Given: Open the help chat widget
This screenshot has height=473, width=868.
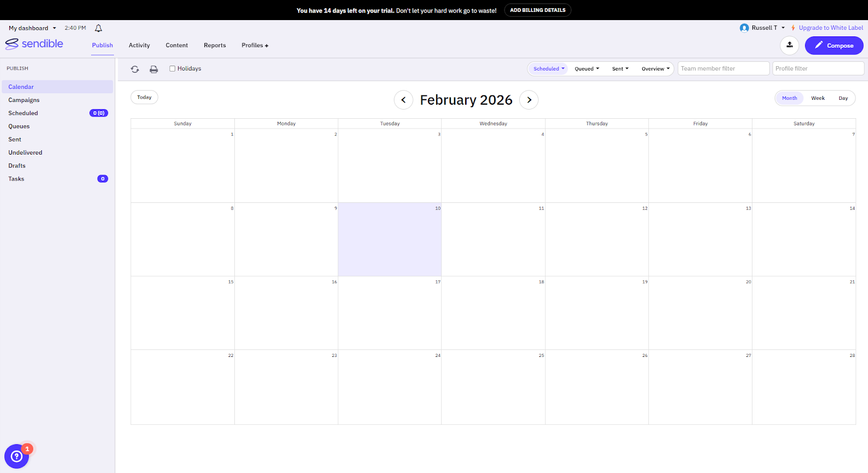Looking at the screenshot, I should (x=17, y=456).
